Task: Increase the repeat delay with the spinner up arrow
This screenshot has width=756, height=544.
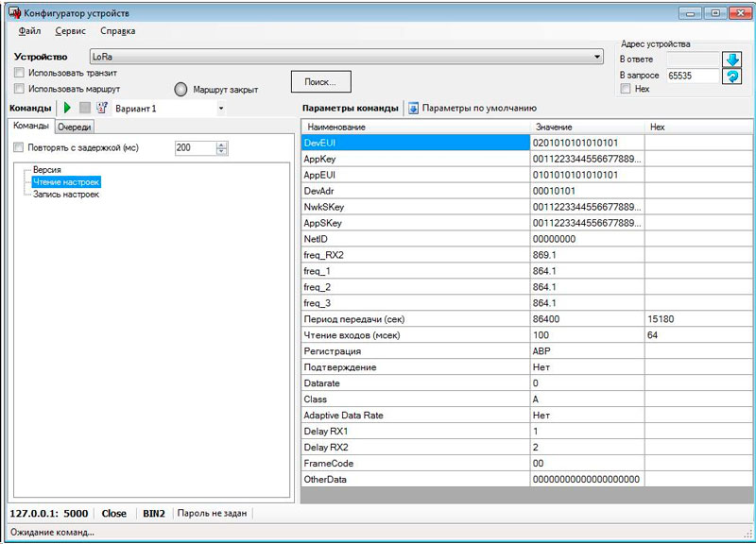Action: point(221,144)
